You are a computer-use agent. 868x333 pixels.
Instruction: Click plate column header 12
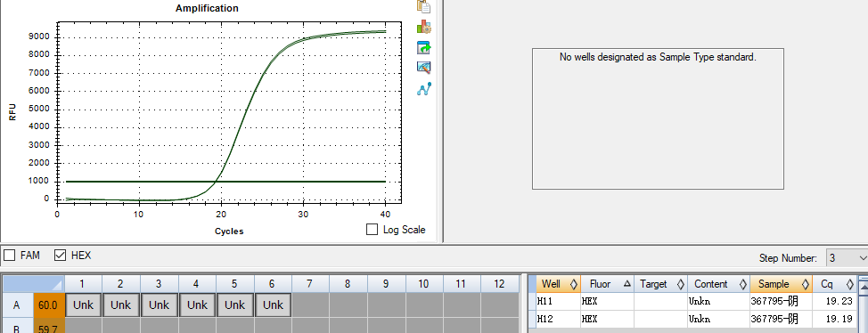pos(499,284)
